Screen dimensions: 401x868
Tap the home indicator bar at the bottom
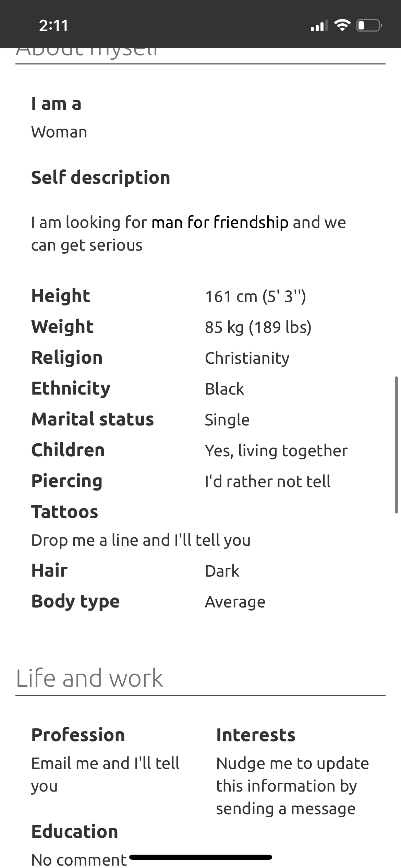pos(201,857)
